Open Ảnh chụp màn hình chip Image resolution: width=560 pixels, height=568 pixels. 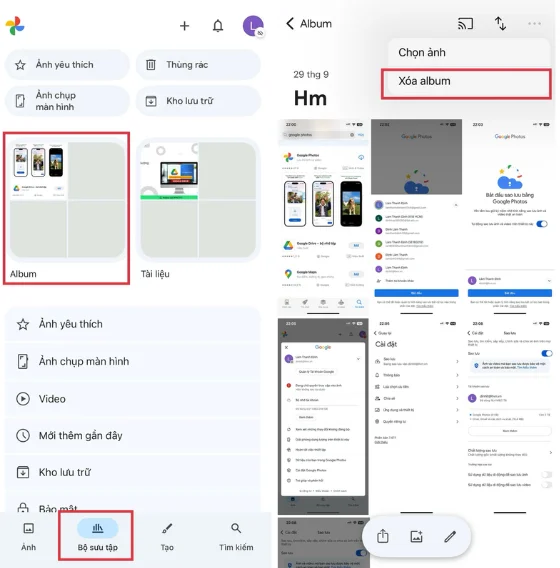point(67,101)
